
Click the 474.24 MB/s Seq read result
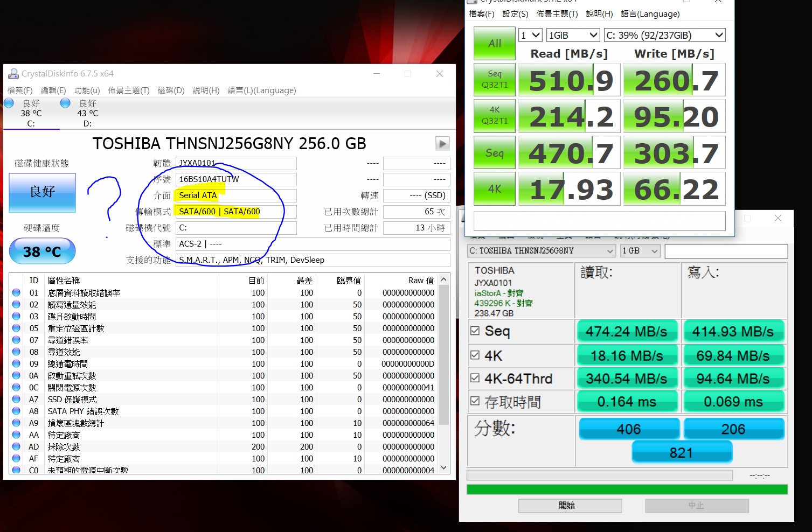(x=627, y=331)
